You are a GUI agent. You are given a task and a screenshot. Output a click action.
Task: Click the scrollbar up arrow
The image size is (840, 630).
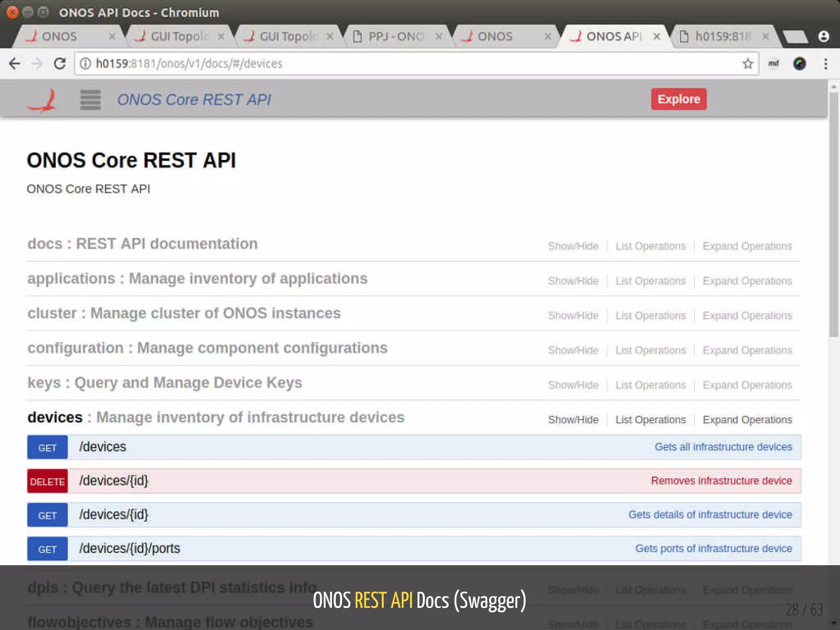(x=834, y=87)
